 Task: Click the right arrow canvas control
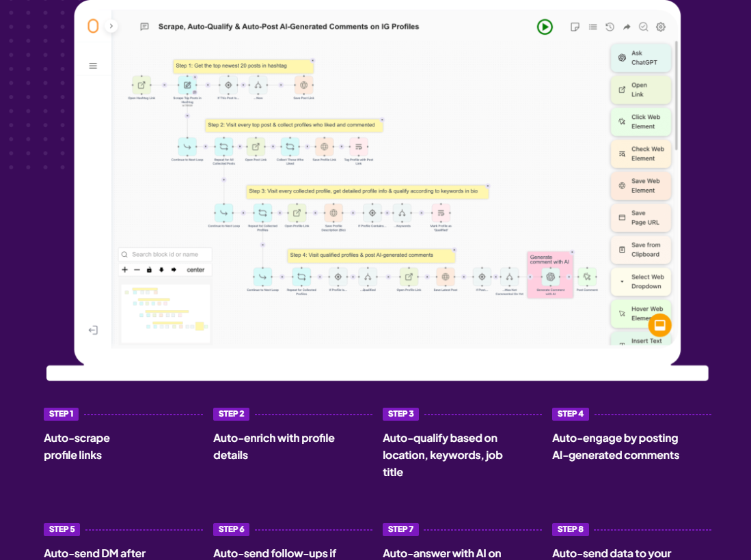point(174,270)
